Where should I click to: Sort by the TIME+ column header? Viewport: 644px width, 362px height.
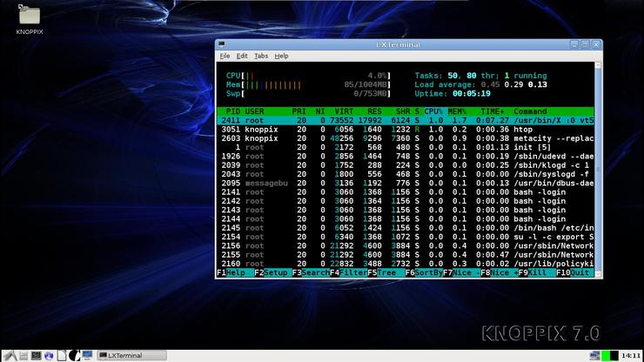click(x=493, y=111)
